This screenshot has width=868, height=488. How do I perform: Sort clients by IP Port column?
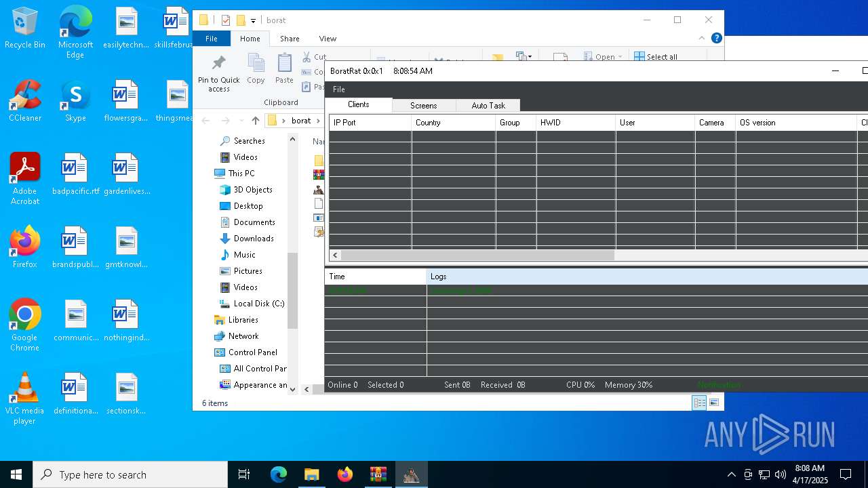(370, 123)
